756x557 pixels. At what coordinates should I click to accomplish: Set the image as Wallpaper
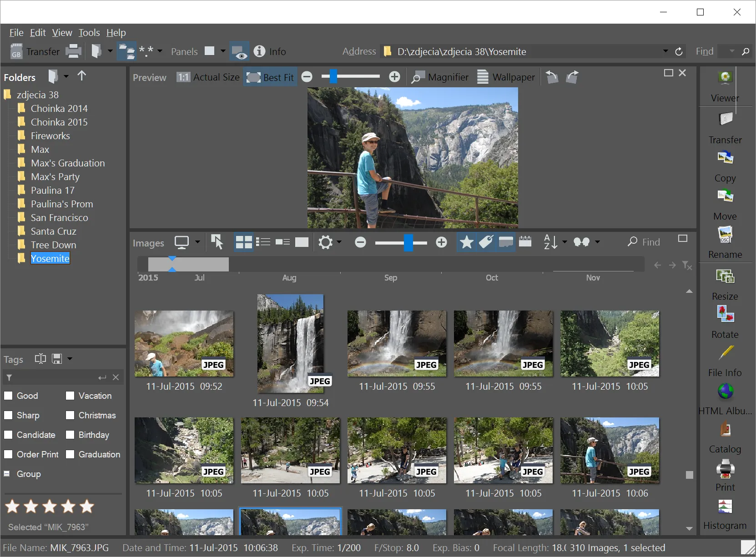coord(506,77)
